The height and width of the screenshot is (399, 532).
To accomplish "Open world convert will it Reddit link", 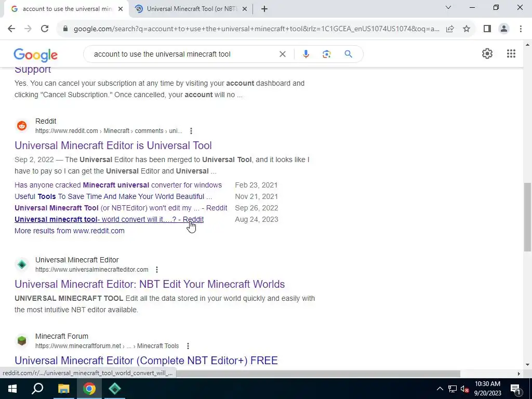I will click(109, 220).
